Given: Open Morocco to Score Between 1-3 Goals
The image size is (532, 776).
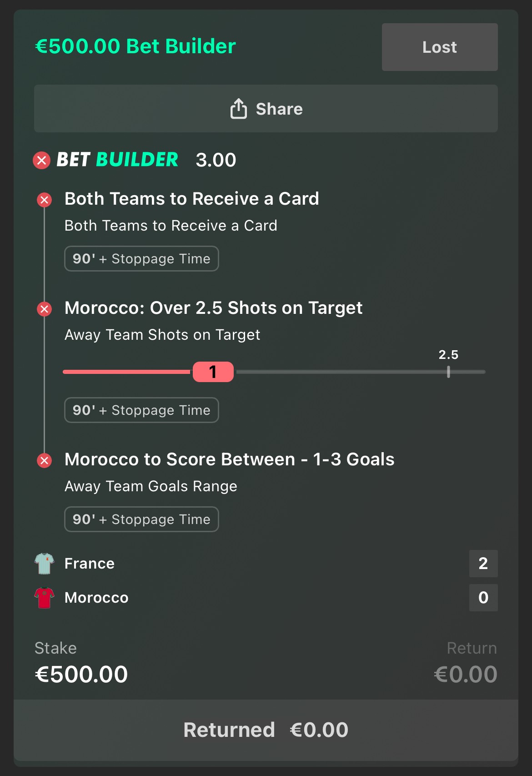Looking at the screenshot, I should tap(229, 459).
